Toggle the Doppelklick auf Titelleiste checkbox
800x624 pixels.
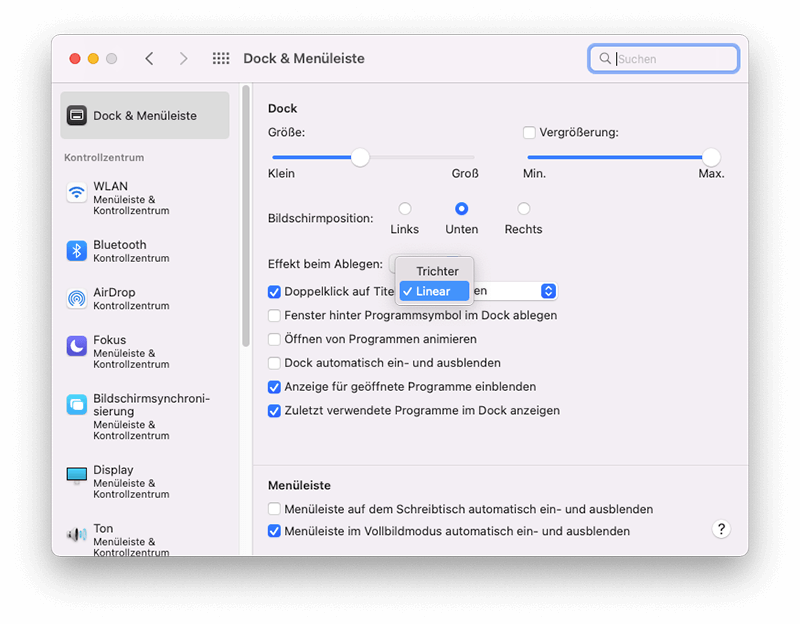[x=274, y=292]
